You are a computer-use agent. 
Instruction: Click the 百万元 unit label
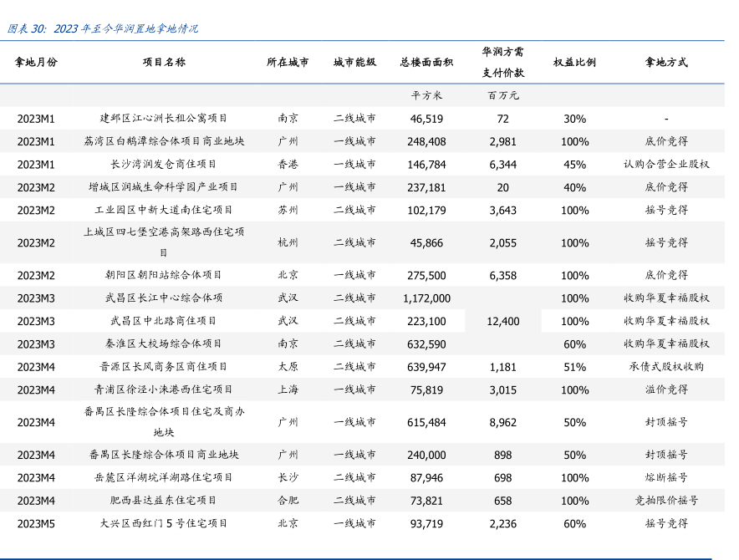click(502, 95)
